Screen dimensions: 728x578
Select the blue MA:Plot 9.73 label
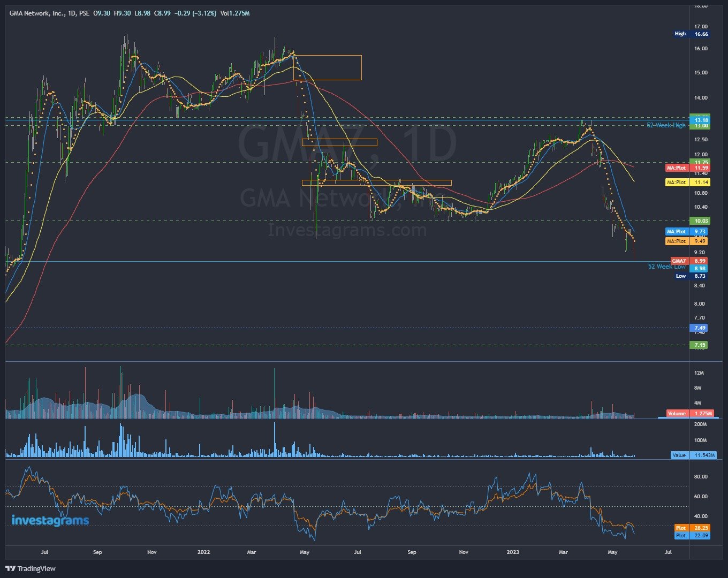point(687,232)
